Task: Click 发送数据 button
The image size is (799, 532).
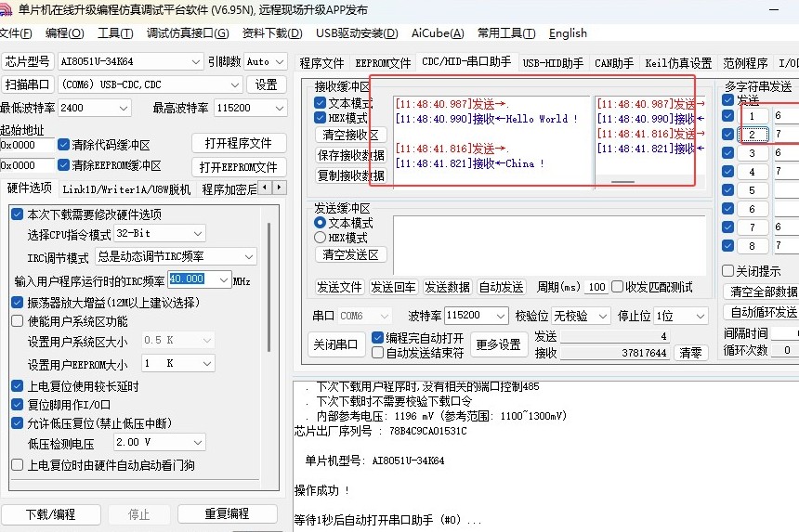Action: point(447,287)
